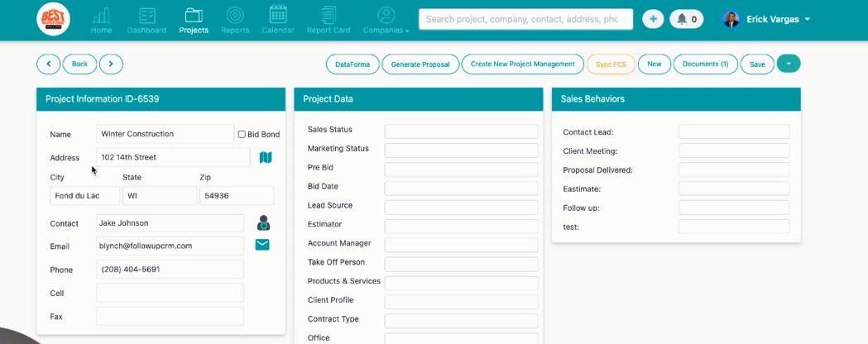
Task: Open the Projects section
Action: 194,21
